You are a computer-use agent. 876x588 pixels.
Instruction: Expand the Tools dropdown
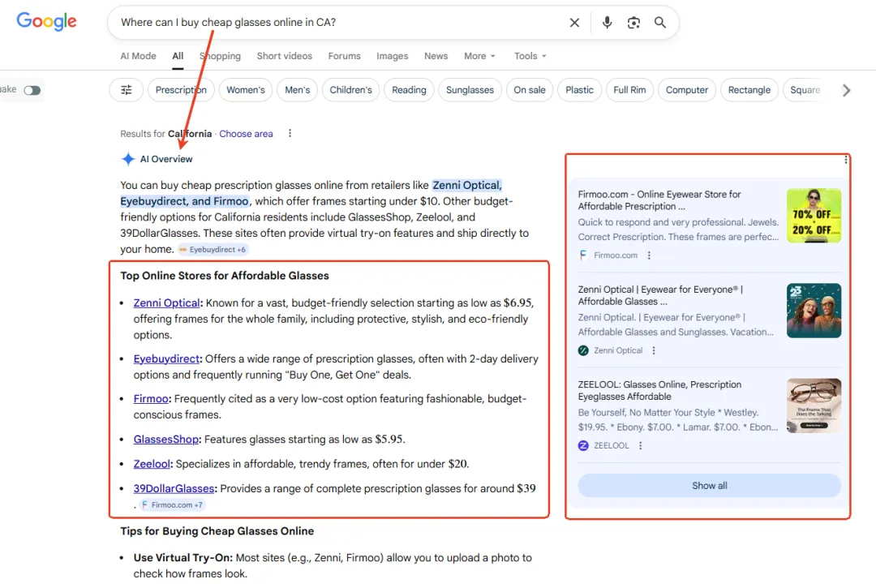pos(530,56)
